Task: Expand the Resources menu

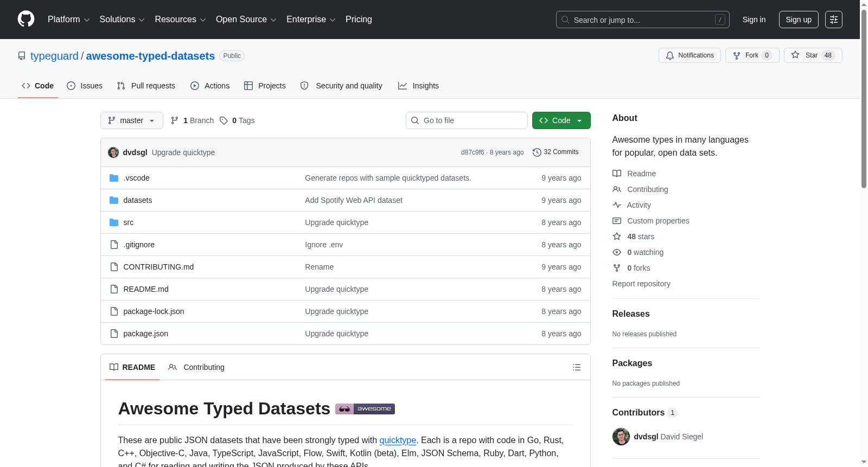Action: tap(180, 20)
